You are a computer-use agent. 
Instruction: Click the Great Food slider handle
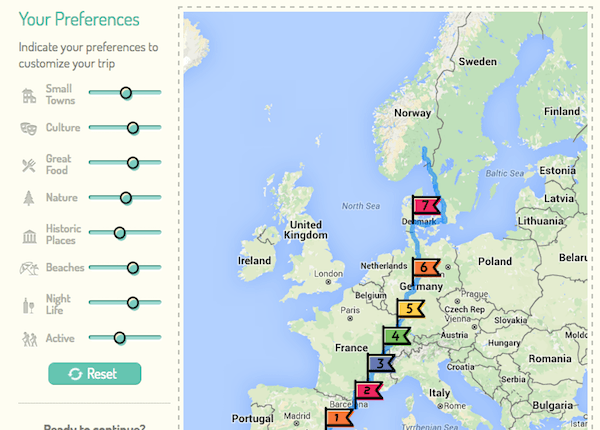point(133,163)
